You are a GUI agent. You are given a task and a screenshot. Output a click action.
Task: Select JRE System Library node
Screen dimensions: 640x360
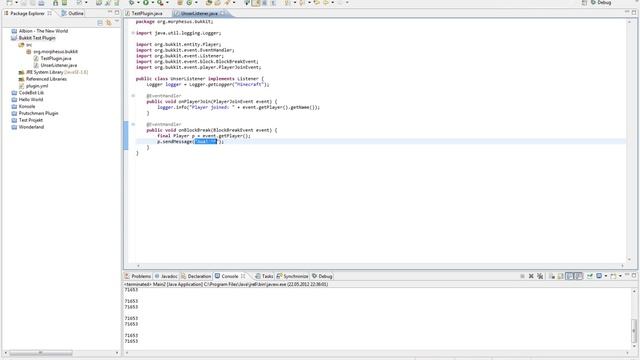coord(53,72)
